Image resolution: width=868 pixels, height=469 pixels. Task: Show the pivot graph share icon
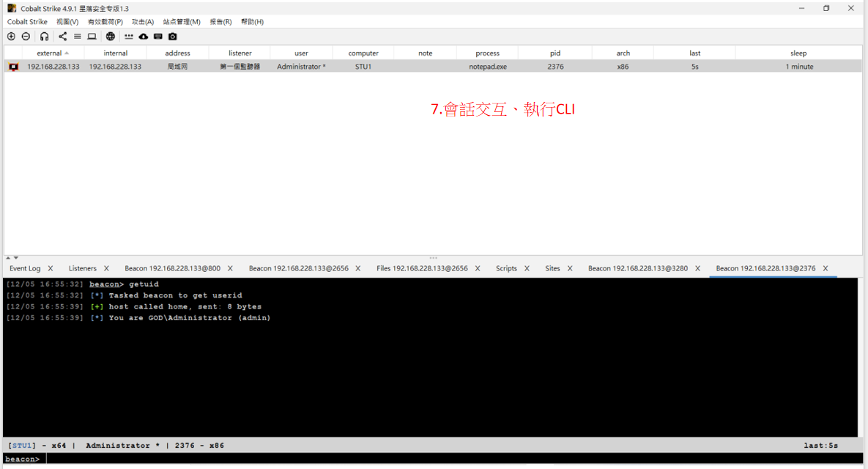[62, 37]
